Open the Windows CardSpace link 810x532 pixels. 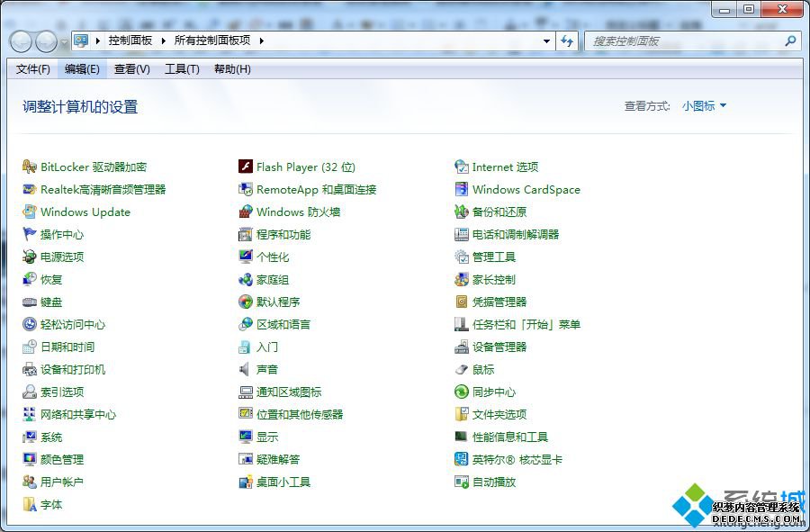coord(526,190)
